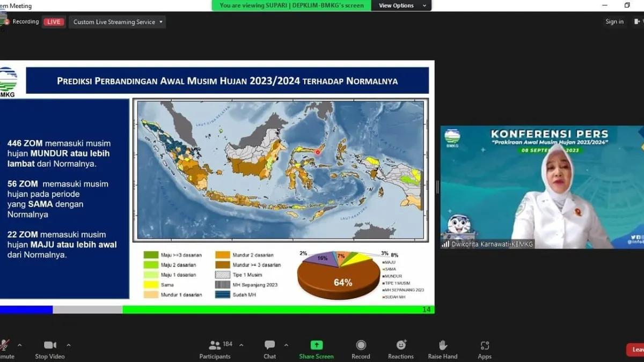Expand audio options arrow beside mute

pos(20,345)
